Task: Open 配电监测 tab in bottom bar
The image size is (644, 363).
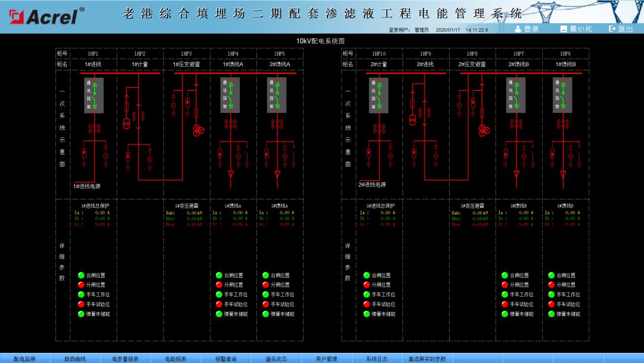Action: point(24,358)
